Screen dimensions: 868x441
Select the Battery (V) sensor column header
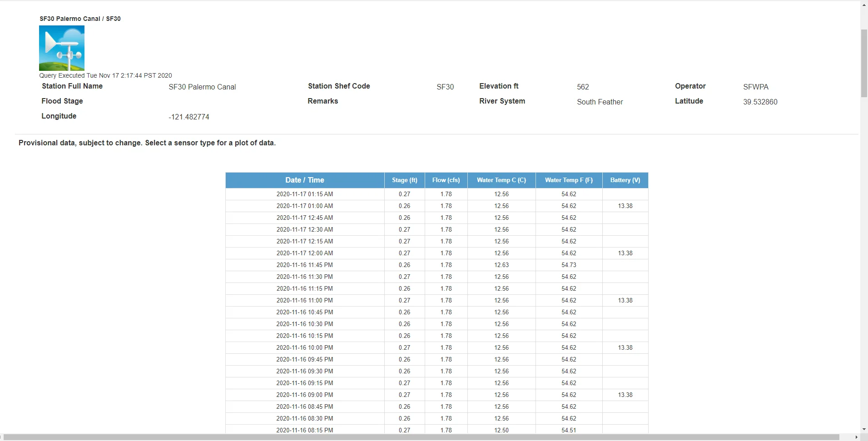point(625,180)
